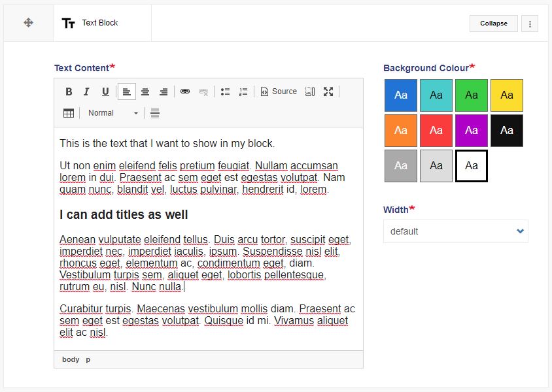Image resolution: width=552 pixels, height=392 pixels.
Task: Open the Normal paragraph format dropdown
Action: (112, 113)
